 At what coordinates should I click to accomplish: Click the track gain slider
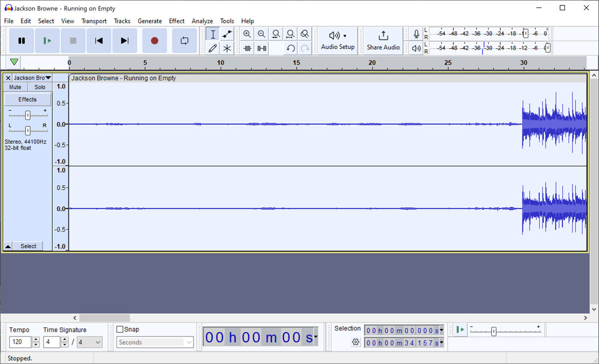27,115
